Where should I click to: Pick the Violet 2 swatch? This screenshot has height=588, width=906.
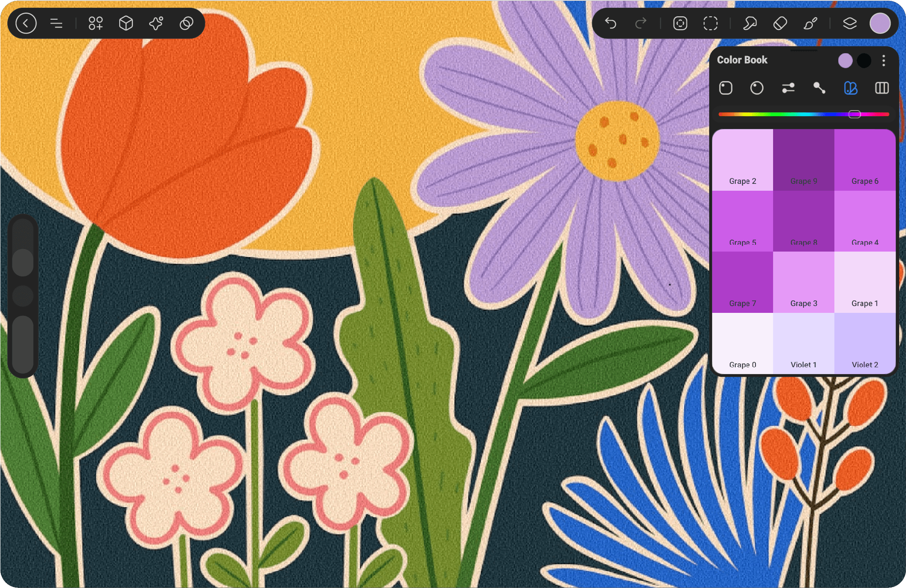(x=865, y=343)
